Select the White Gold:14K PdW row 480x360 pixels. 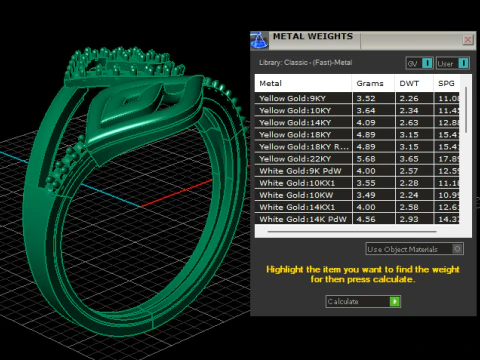[x=357, y=219]
